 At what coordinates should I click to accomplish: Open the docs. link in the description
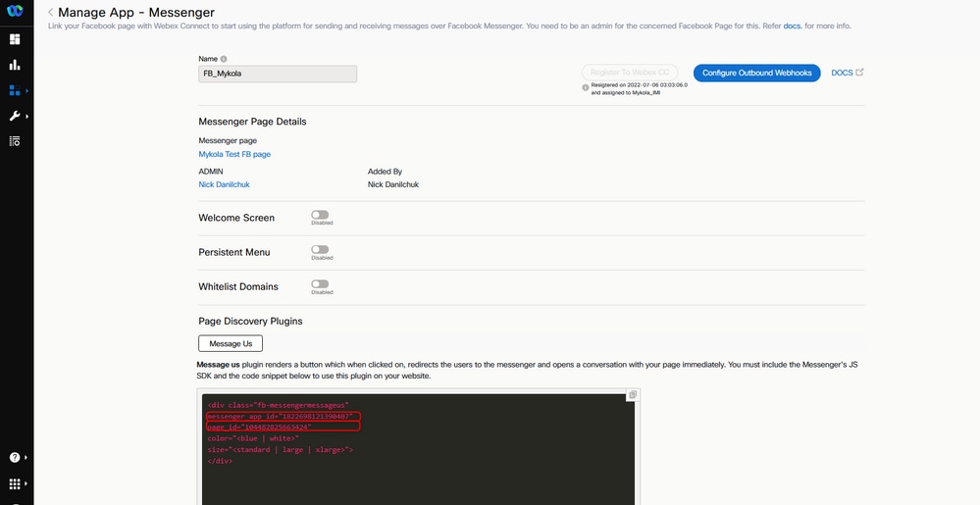[793, 26]
